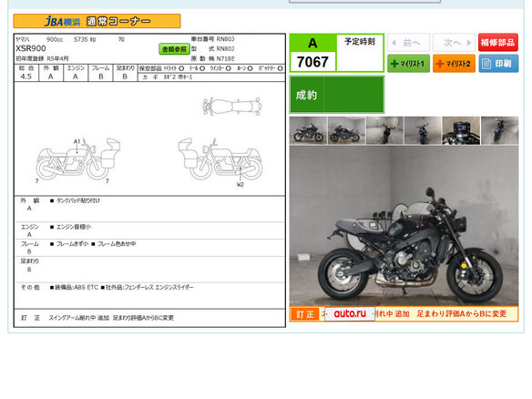Click the 初年度登録 R5年4月 text

42,58
